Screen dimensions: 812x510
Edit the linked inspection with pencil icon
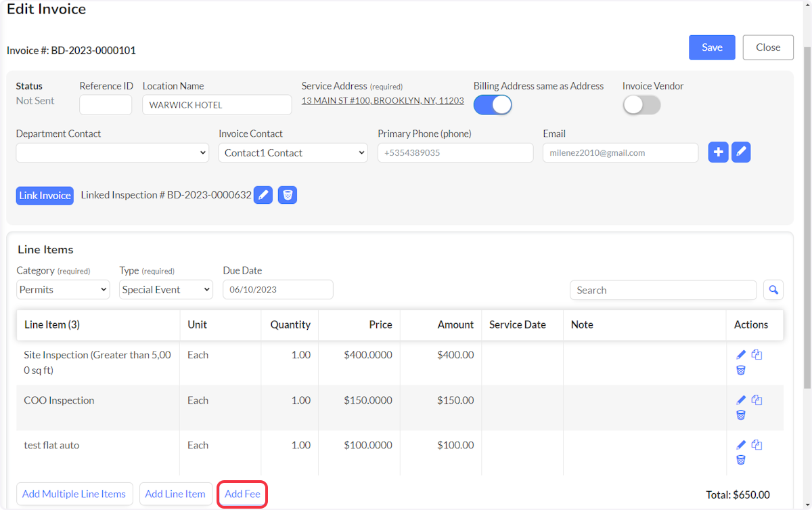click(x=263, y=195)
